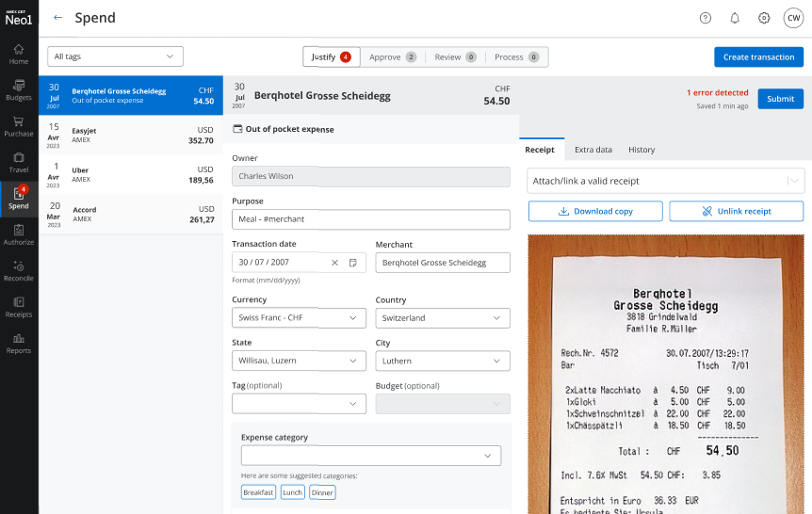
Task: Switch to the Review tab
Action: 455,56
